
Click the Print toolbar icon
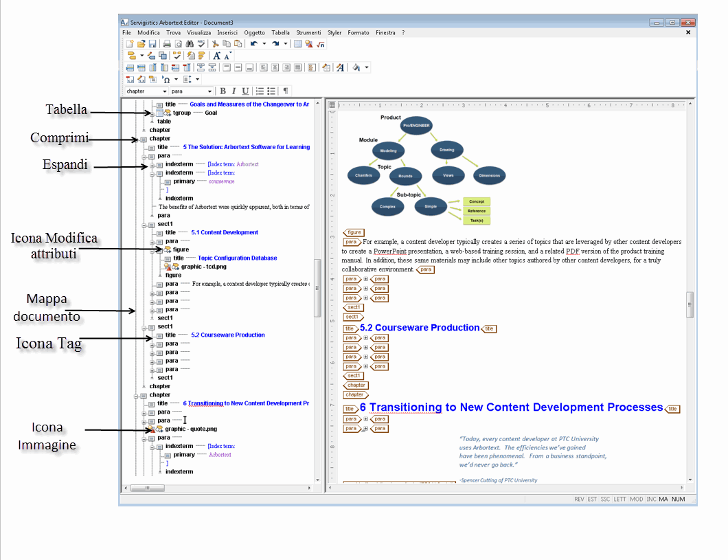click(x=167, y=44)
